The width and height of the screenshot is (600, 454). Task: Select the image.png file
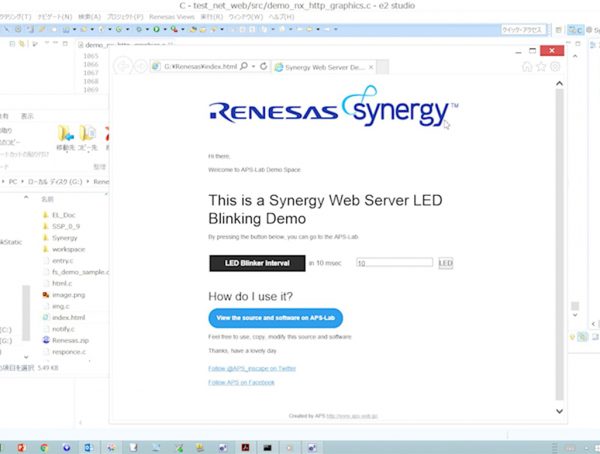coord(64,295)
